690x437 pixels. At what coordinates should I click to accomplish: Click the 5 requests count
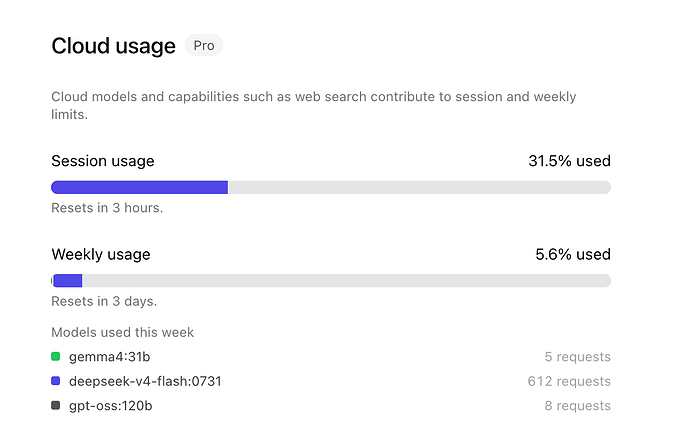[x=577, y=357]
